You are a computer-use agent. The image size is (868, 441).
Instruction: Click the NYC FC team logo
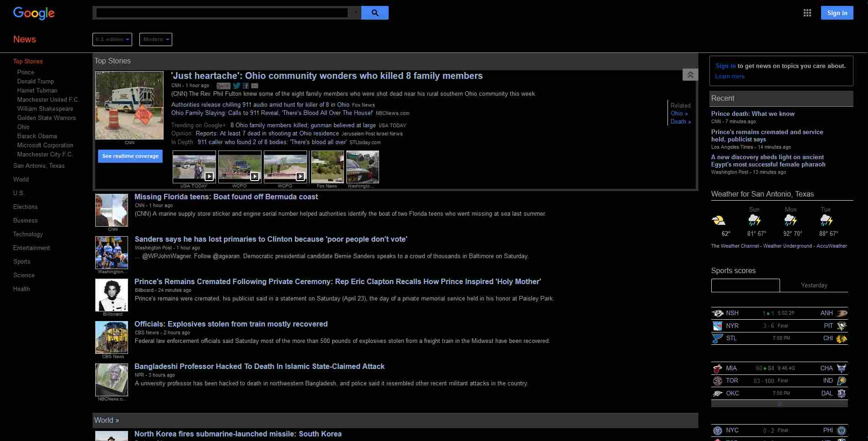(x=718, y=431)
